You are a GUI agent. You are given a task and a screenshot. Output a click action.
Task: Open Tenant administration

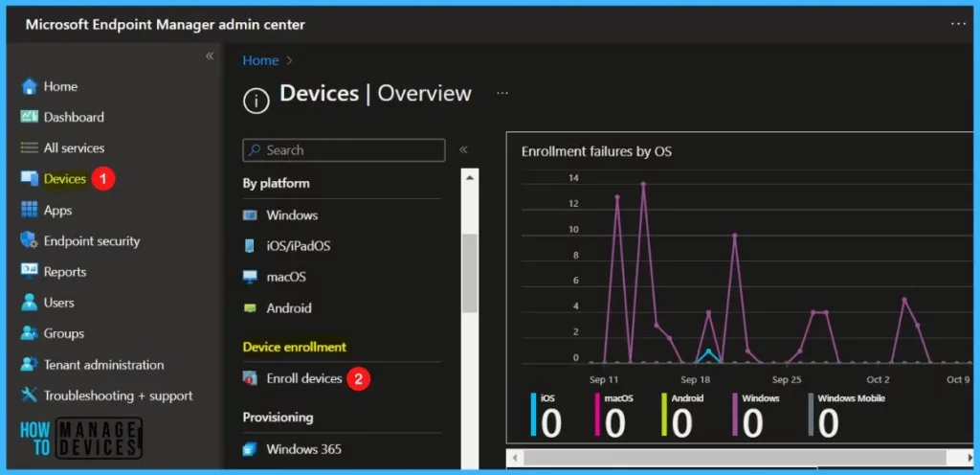pyautogui.click(x=103, y=364)
